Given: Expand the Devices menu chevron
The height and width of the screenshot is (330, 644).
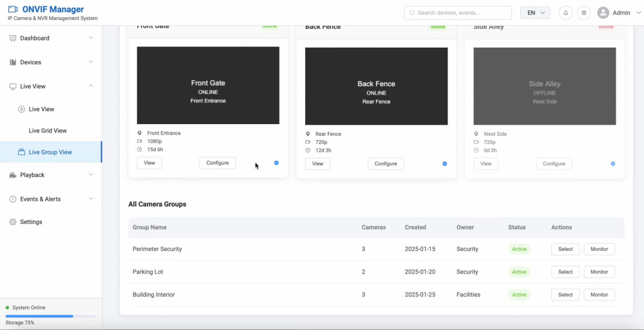Looking at the screenshot, I should 91,62.
